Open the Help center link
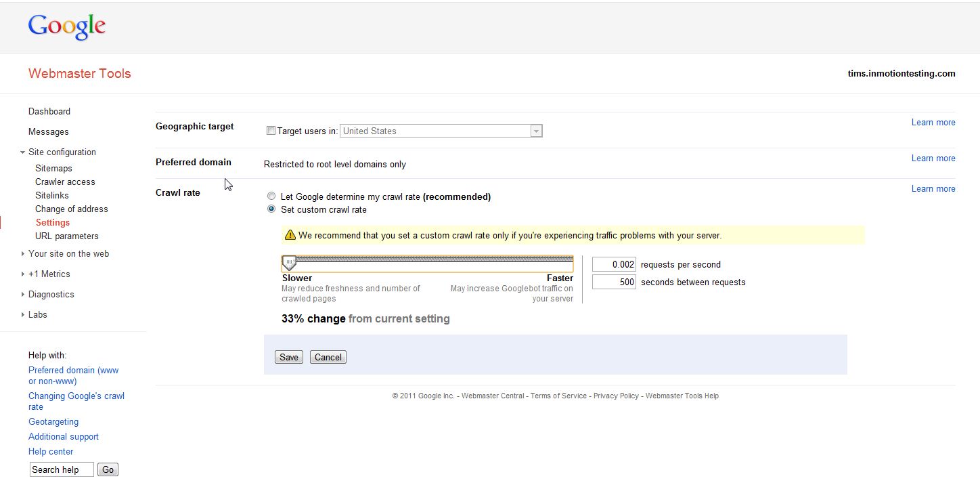The image size is (980, 483). point(51,451)
